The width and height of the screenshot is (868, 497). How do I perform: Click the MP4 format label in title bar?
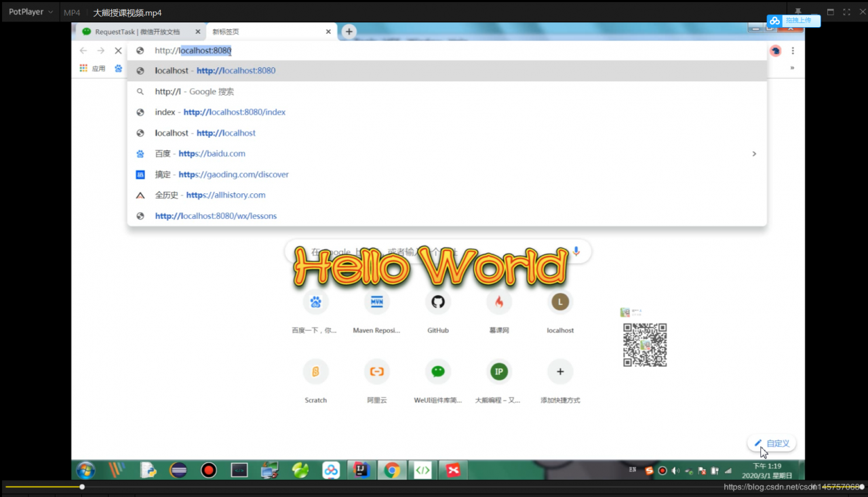72,13
